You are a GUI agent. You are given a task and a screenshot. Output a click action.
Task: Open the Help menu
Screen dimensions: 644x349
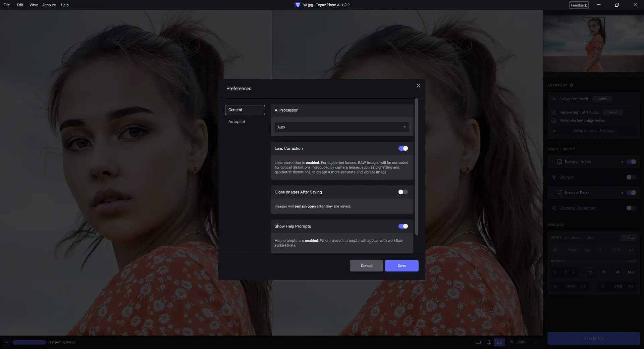(65, 5)
